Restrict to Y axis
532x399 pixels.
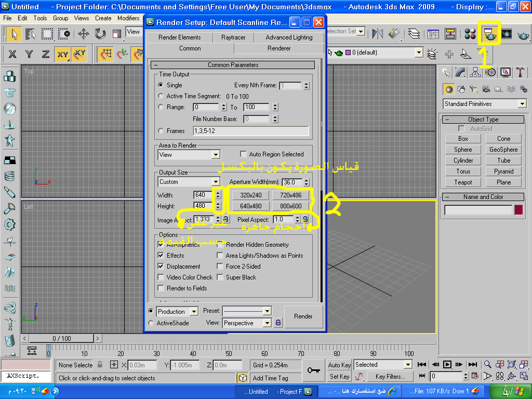click(29, 54)
